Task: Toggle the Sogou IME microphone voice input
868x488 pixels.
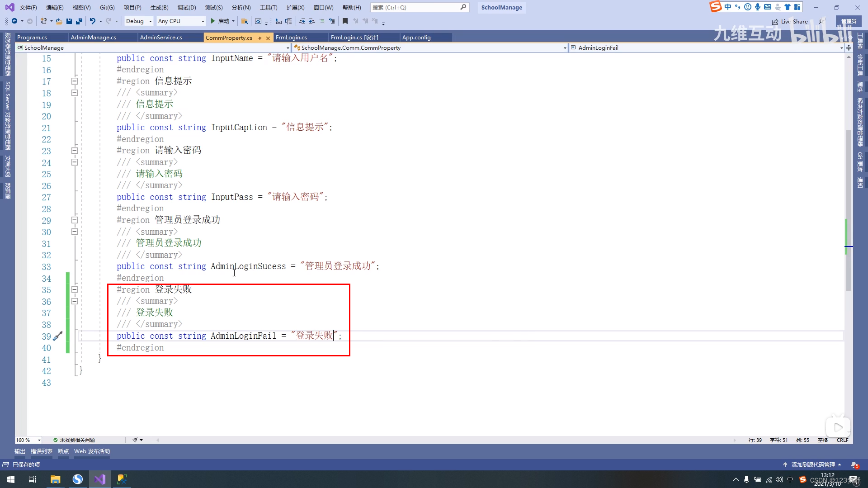Action: click(x=758, y=7)
